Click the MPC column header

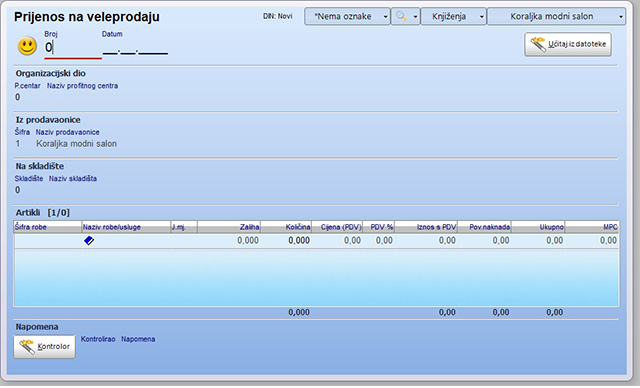592,227
